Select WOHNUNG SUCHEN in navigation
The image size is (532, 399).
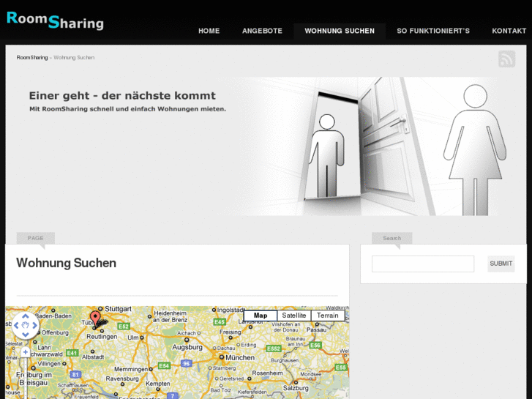(340, 31)
